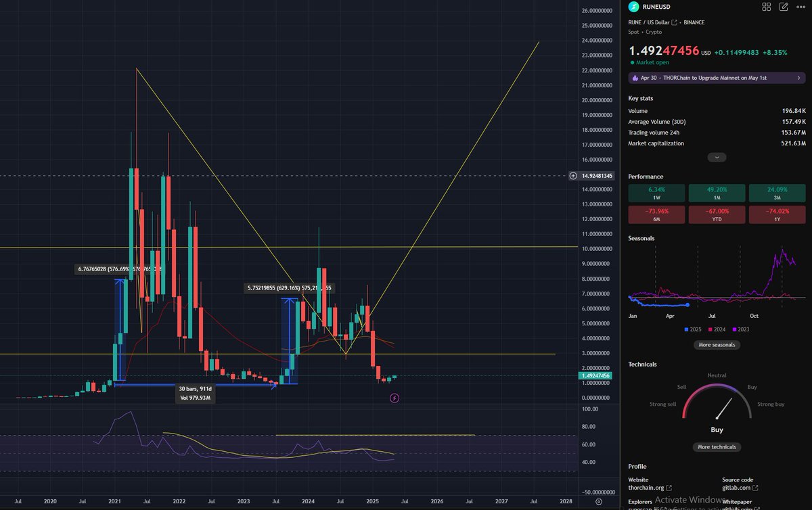Open the gitlab.com source code link
Screen dimensions: 812x510
pyautogui.click(x=736, y=488)
